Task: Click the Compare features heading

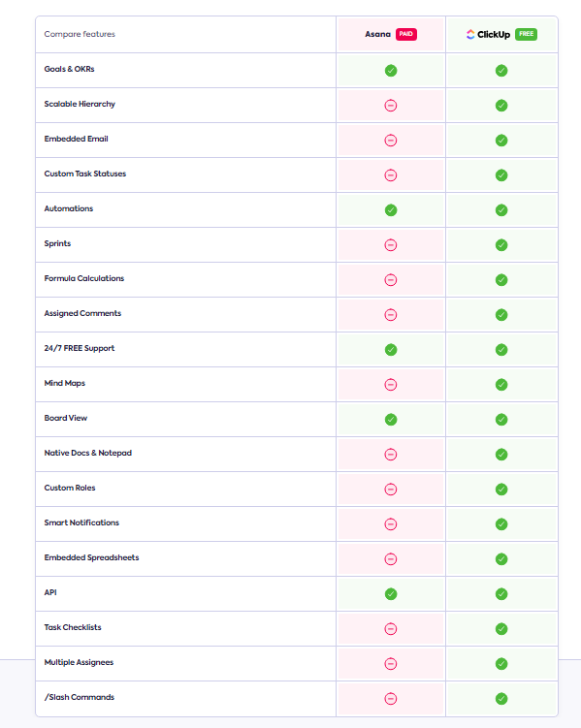Action: click(80, 34)
